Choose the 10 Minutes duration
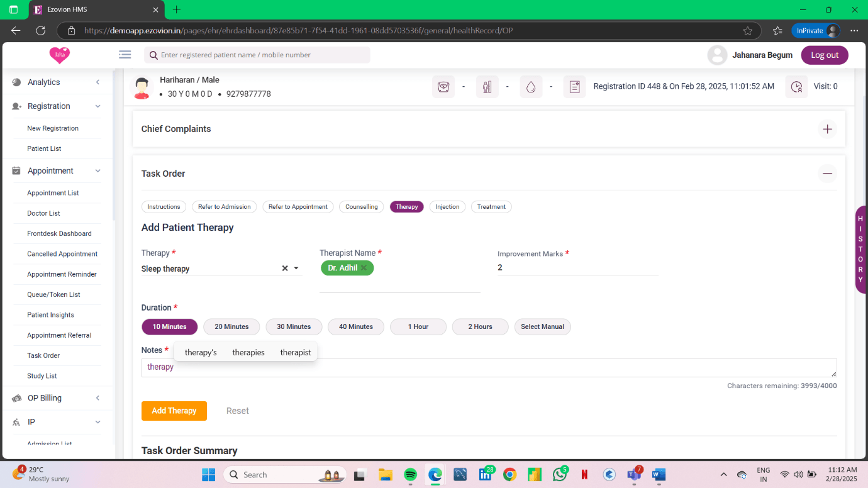Screen dimensions: 868x488 170,326
